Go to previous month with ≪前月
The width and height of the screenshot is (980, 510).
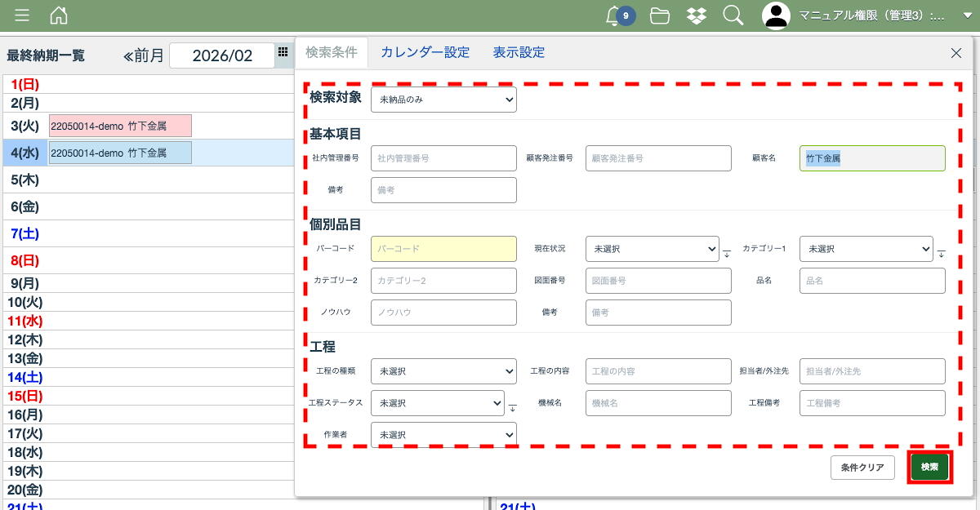(x=144, y=56)
